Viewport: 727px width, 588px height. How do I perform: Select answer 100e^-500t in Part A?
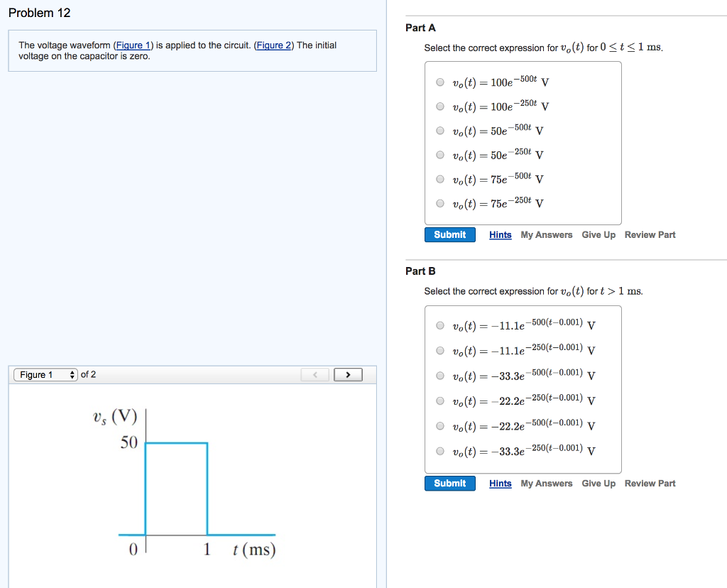click(x=440, y=82)
